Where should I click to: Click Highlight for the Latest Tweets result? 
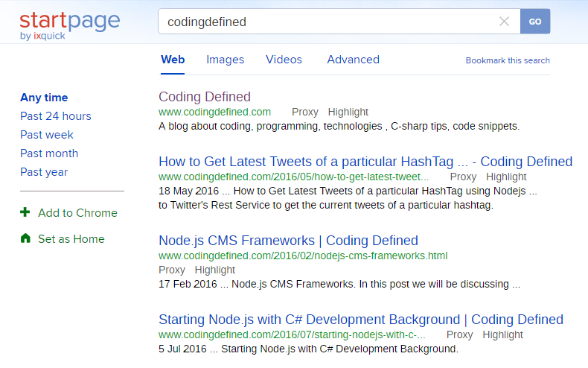pos(506,177)
